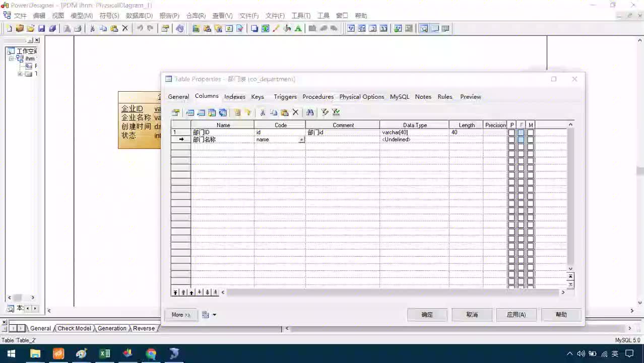Click the Name column header
Screen dimensions: 644x363
coord(223,125)
